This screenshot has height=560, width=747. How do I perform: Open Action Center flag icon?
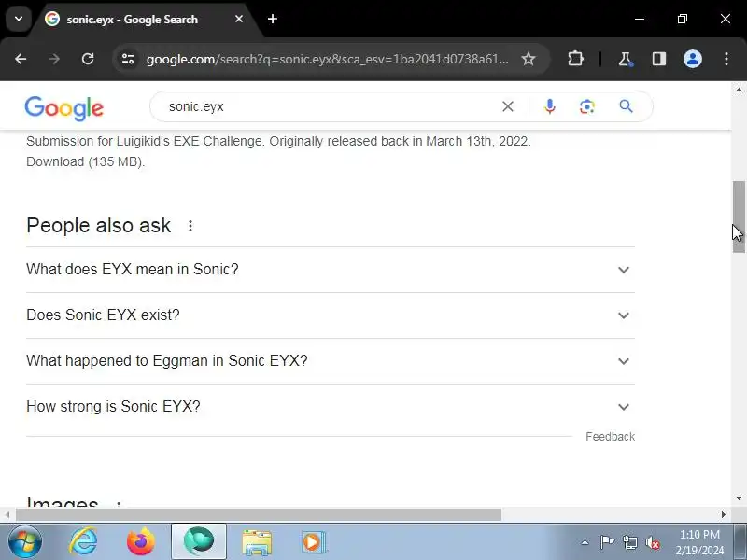click(607, 542)
